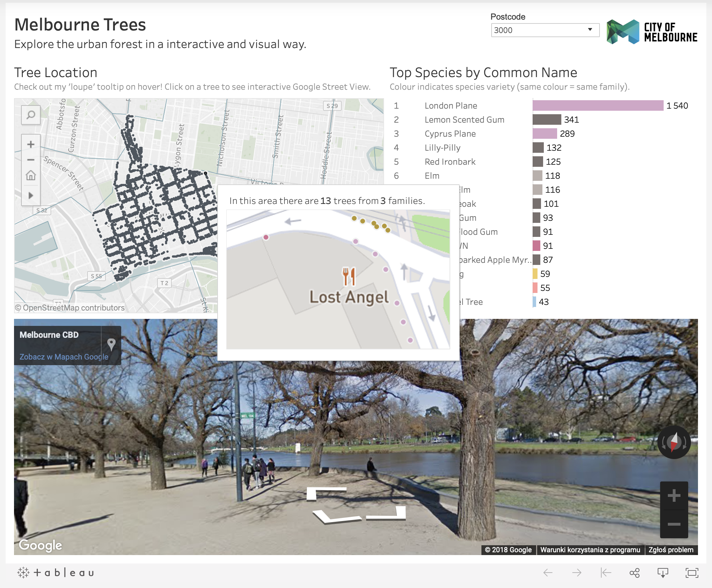Viewport: 712px width, 588px height.
Task: Click the Tableau redo arrow
Action: [577, 573]
